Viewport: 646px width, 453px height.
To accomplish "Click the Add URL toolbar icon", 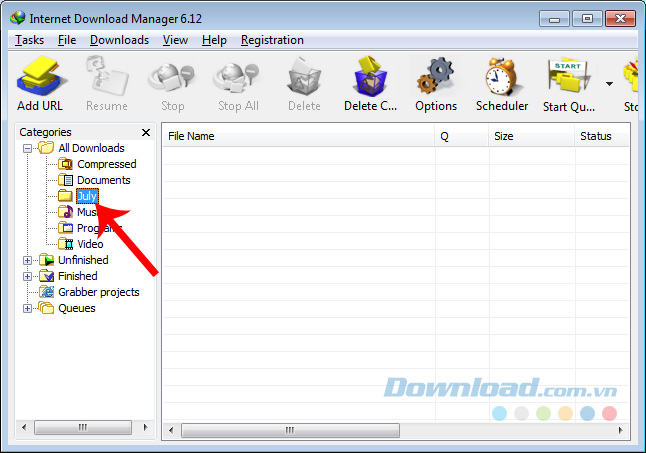I will 40,77.
